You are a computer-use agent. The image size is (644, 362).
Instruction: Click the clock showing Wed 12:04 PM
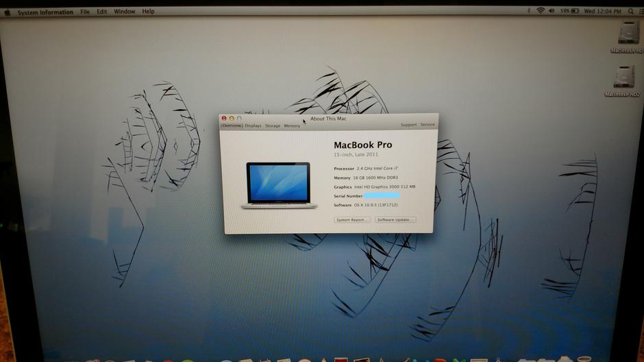(x=602, y=12)
